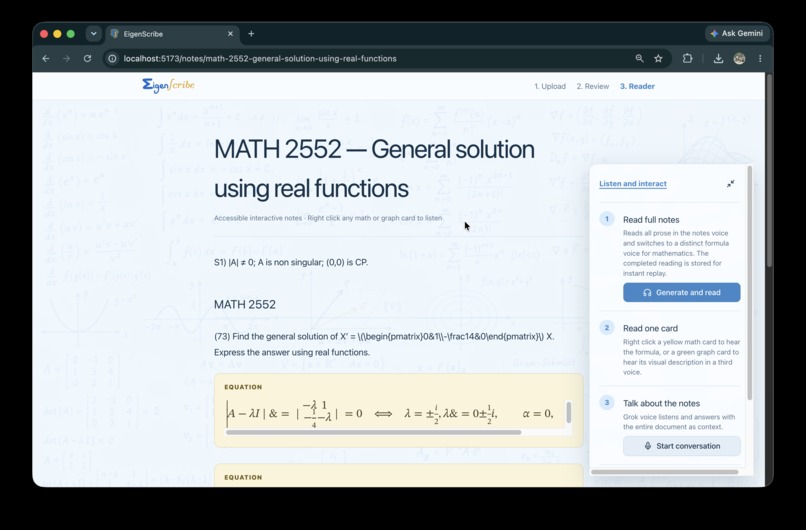Click the site info icon in the address bar
Screen dimensions: 806x530
pos(112,59)
